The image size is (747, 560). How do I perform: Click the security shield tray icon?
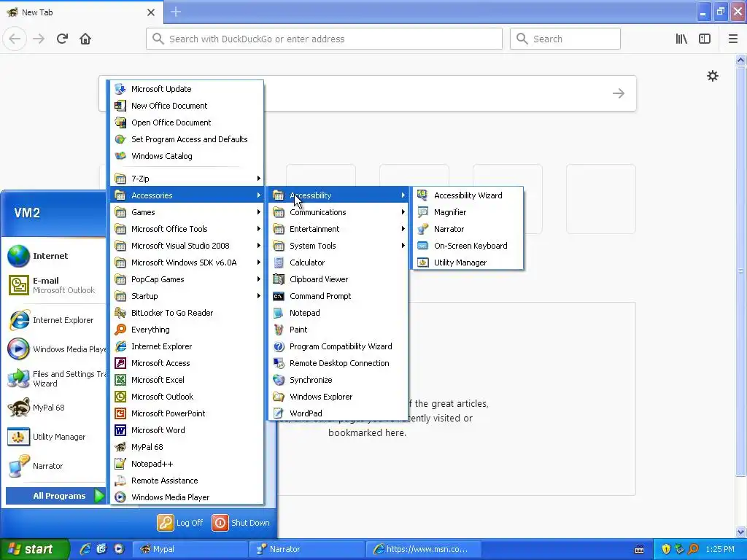coord(666,549)
